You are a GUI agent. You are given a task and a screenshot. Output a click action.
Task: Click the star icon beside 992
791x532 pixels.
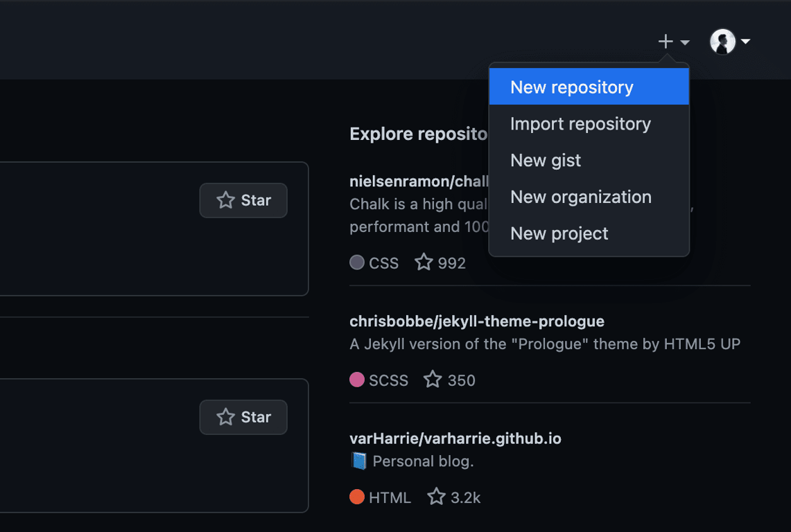tap(424, 263)
